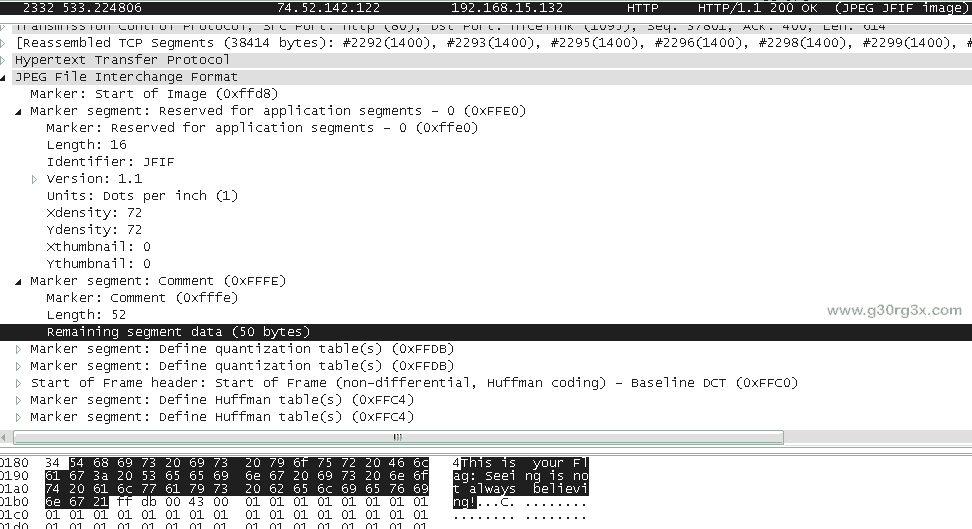Select Remaining segment data (50 bytes) row
This screenshot has height=529, width=972.
[178, 332]
